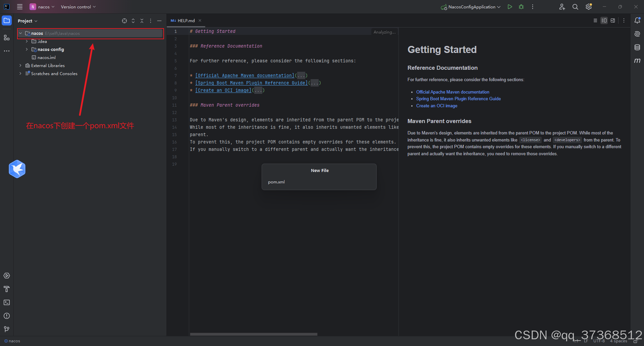This screenshot has width=644, height=346.
Task: Click nacos breadcrumb in status bar
Action: [x=12, y=341]
